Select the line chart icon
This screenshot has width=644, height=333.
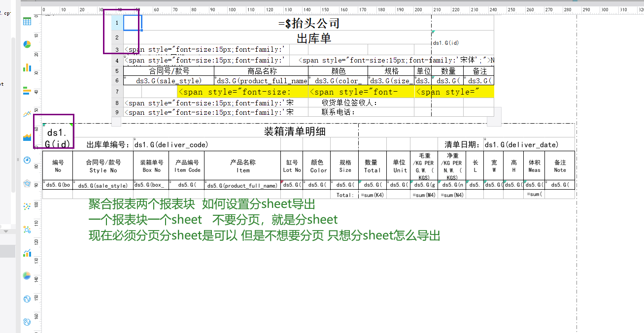(x=27, y=114)
